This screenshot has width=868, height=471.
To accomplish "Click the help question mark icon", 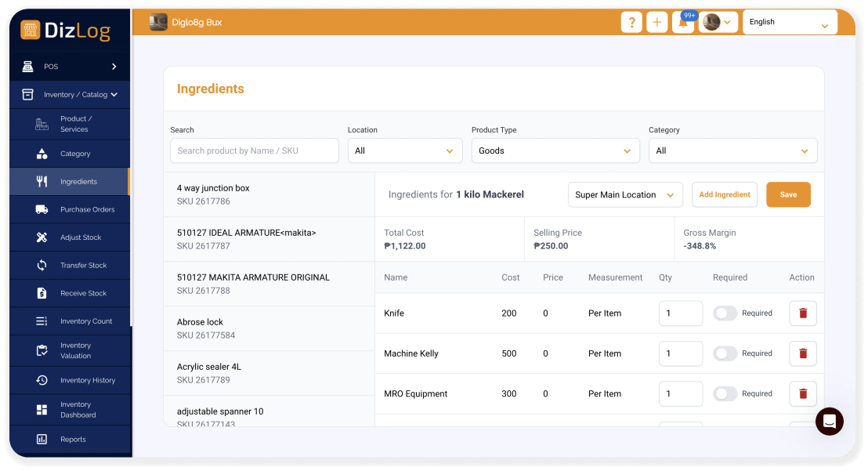I will (x=631, y=23).
